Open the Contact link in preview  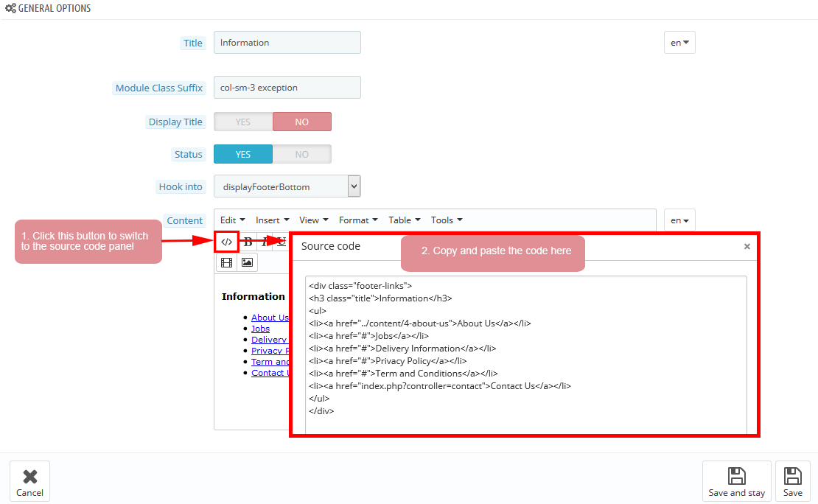click(x=270, y=373)
